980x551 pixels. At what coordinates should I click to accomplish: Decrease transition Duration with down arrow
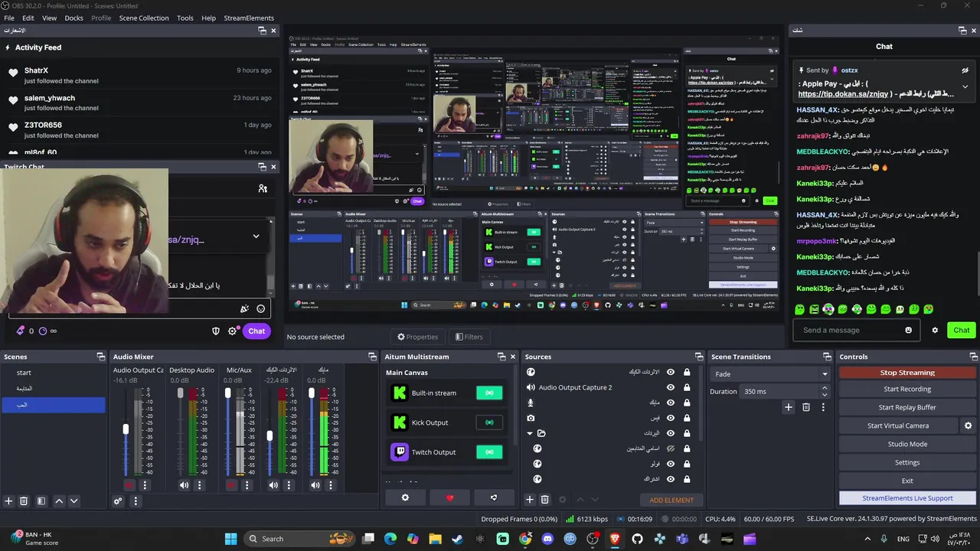tap(825, 395)
